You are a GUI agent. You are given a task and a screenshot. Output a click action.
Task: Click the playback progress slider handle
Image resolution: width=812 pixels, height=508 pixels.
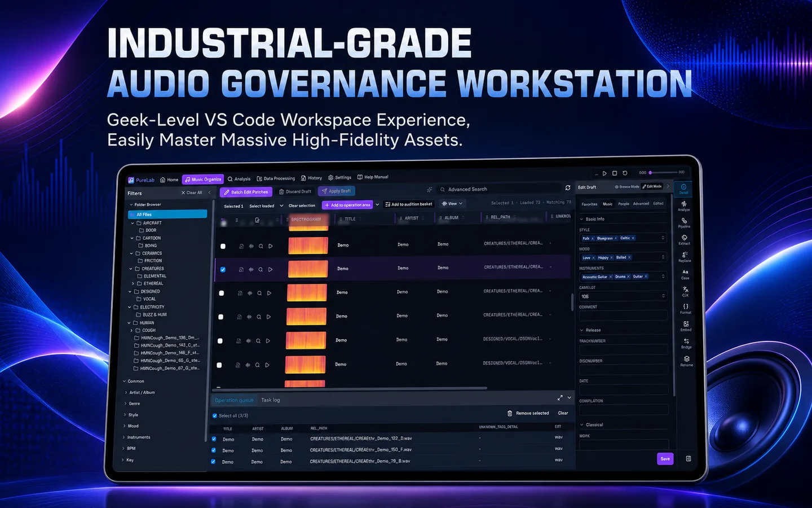coord(650,172)
